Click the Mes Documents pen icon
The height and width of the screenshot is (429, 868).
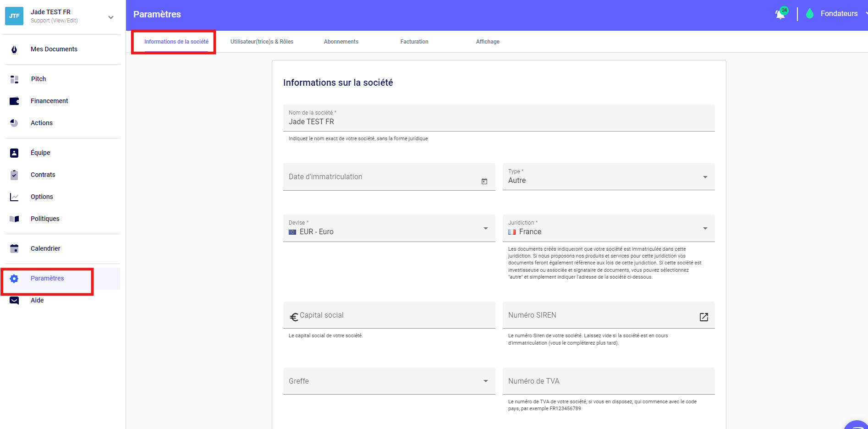coord(14,49)
